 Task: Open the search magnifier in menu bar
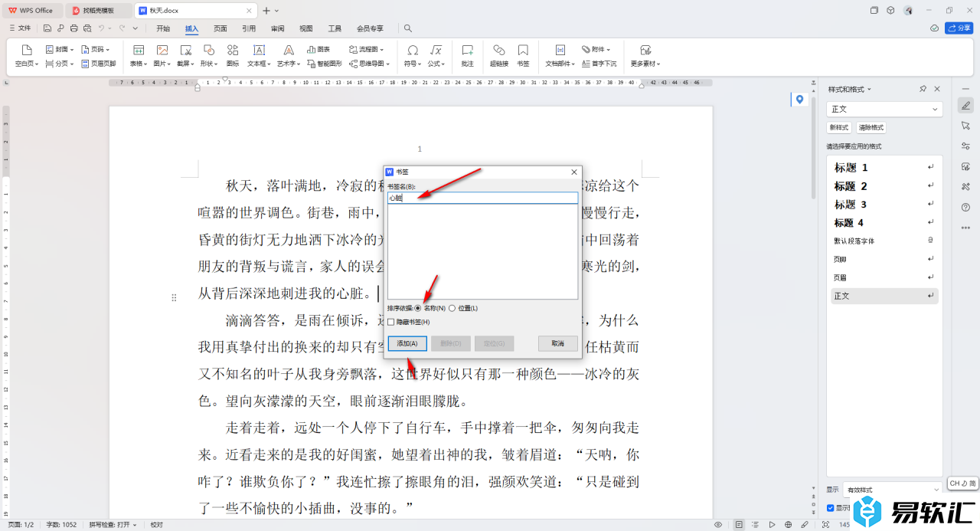tap(408, 28)
